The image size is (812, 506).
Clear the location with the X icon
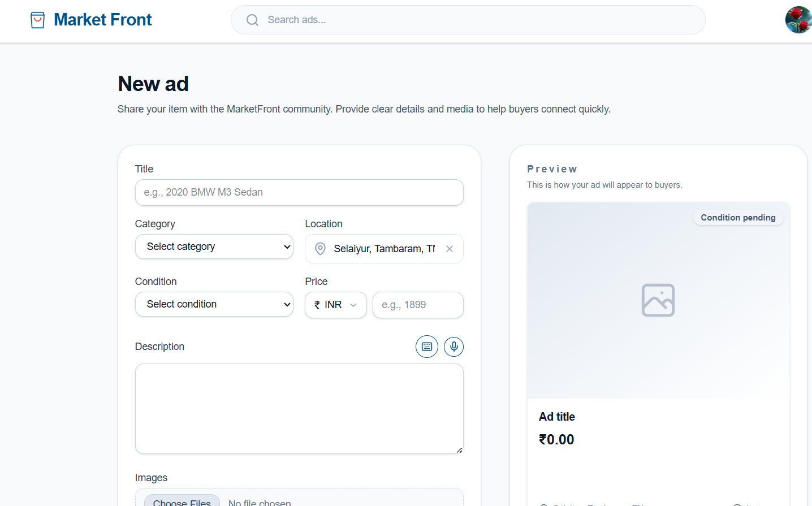[450, 249]
